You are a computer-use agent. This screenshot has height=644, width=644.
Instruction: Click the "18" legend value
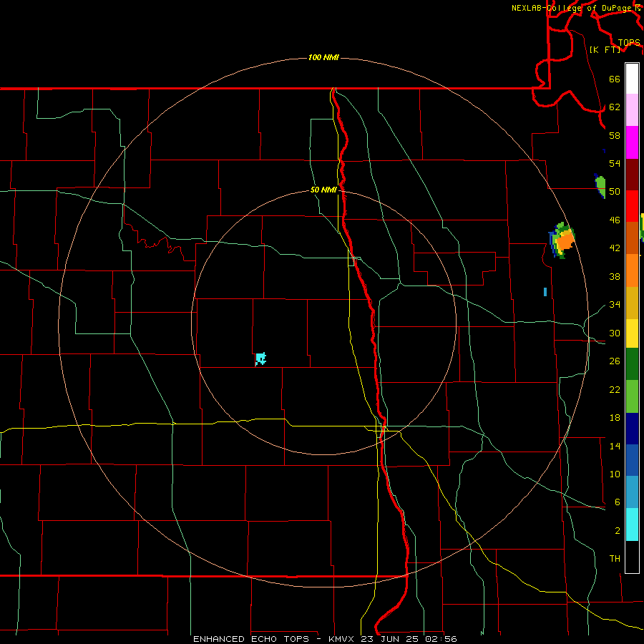pos(615,418)
